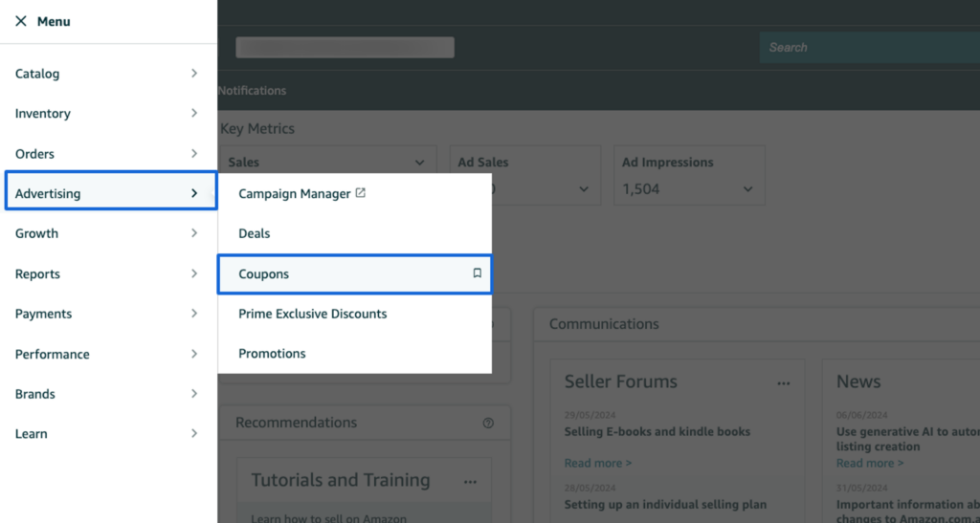Expand the Orders chevron arrow
980x523 pixels.
click(194, 154)
